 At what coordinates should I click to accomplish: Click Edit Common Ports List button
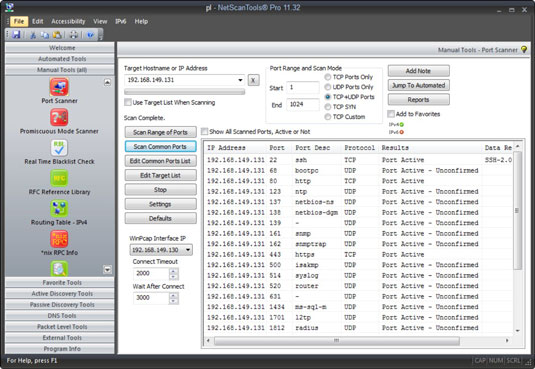click(160, 161)
